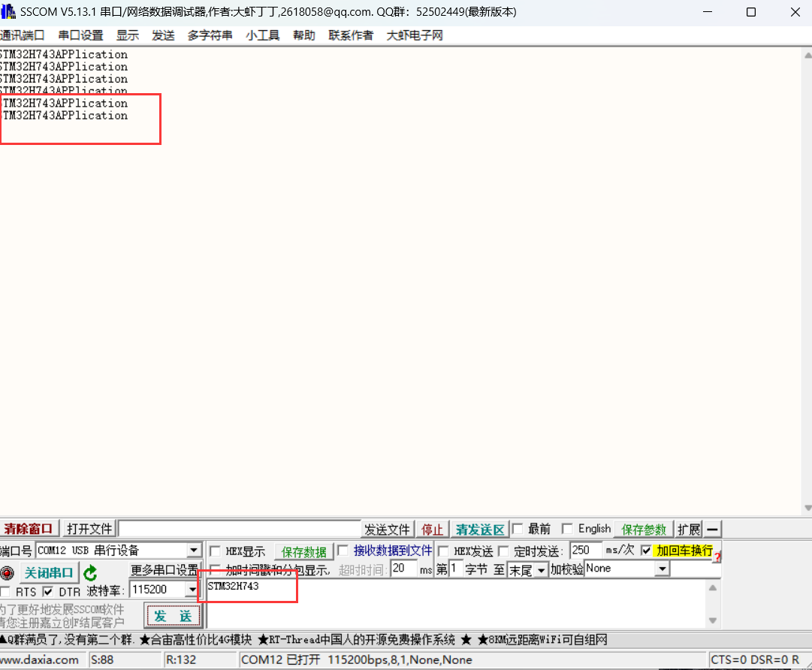Click the 第 1 字节 start byte field
This screenshot has height=670, width=812.
(456, 569)
